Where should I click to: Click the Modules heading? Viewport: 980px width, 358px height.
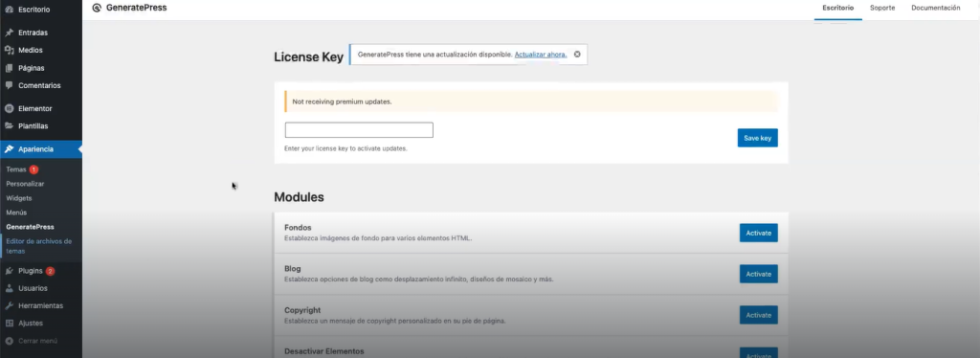299,197
